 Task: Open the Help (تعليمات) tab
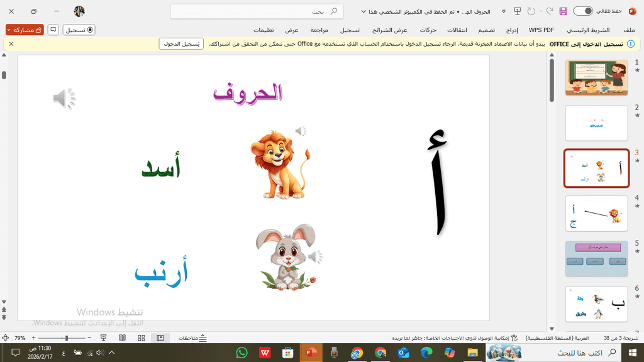(264, 30)
